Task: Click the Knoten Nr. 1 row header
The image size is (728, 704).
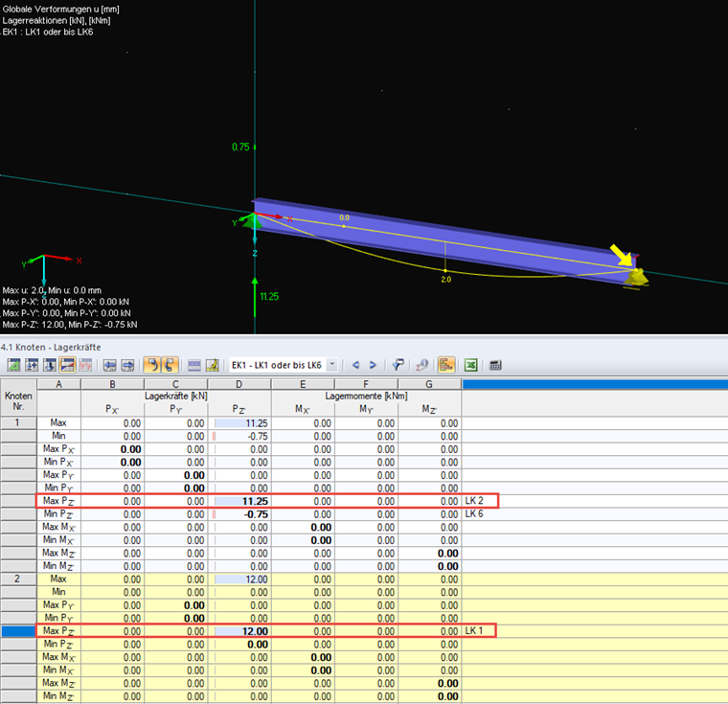Action: tap(16, 422)
